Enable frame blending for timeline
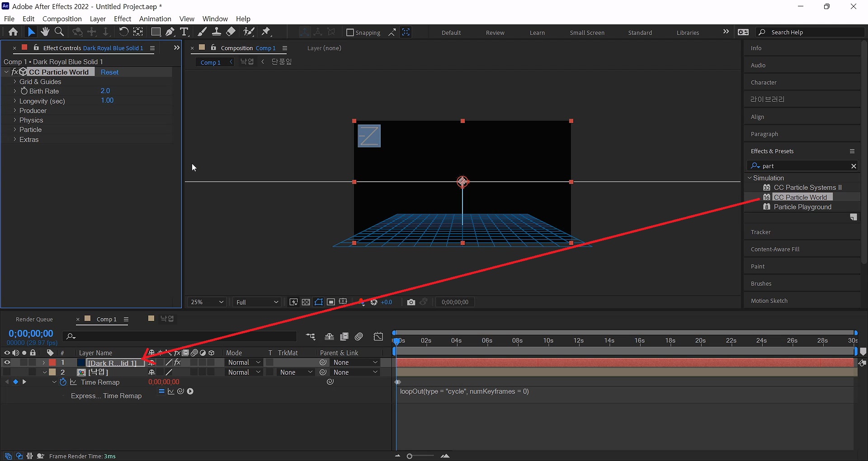868x461 pixels. pyautogui.click(x=344, y=337)
